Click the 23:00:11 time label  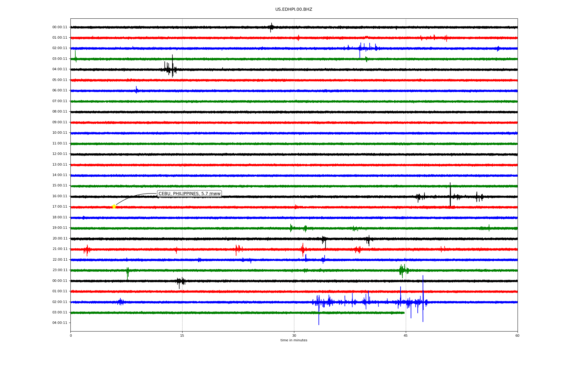coord(60,270)
